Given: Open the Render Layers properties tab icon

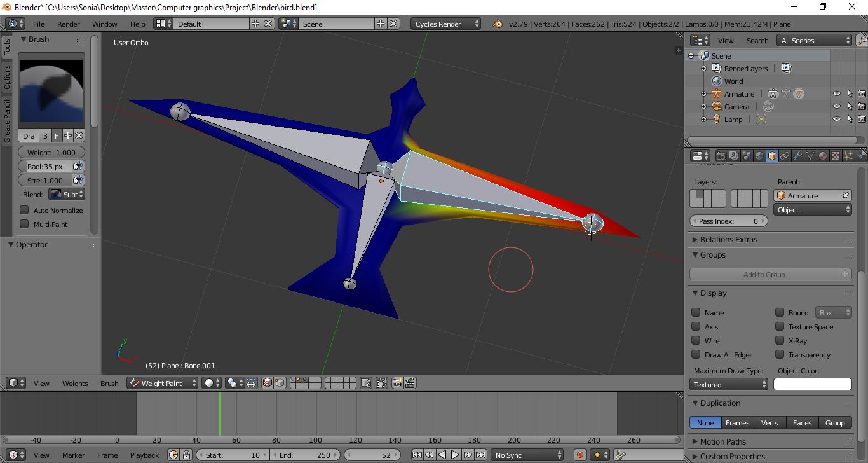Looking at the screenshot, I should tap(734, 156).
